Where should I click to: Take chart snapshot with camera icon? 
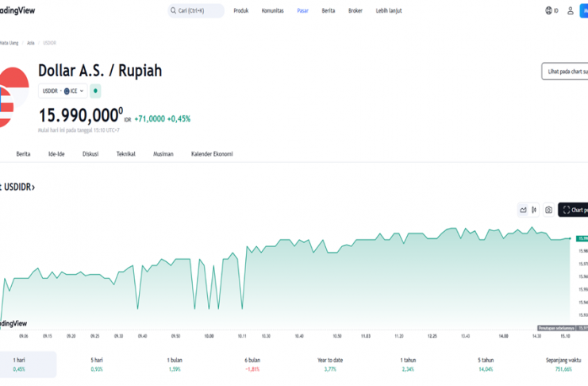[548, 210]
